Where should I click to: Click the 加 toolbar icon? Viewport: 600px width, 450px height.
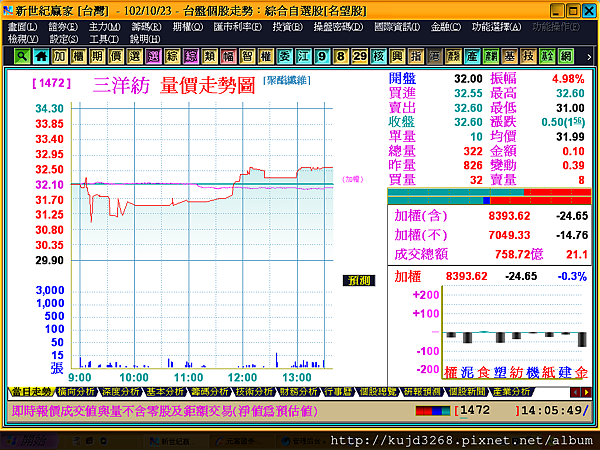60,57
